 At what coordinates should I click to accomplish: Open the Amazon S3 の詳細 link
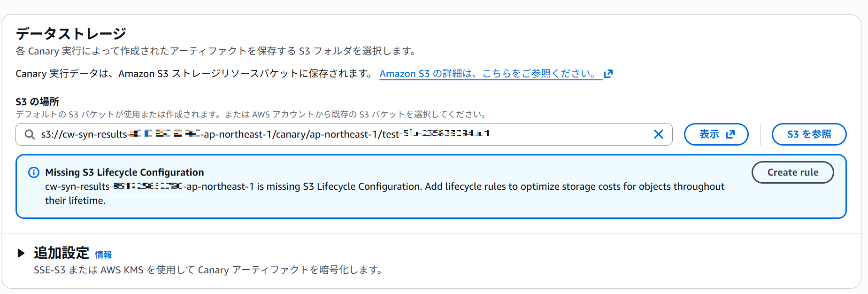tap(488, 74)
